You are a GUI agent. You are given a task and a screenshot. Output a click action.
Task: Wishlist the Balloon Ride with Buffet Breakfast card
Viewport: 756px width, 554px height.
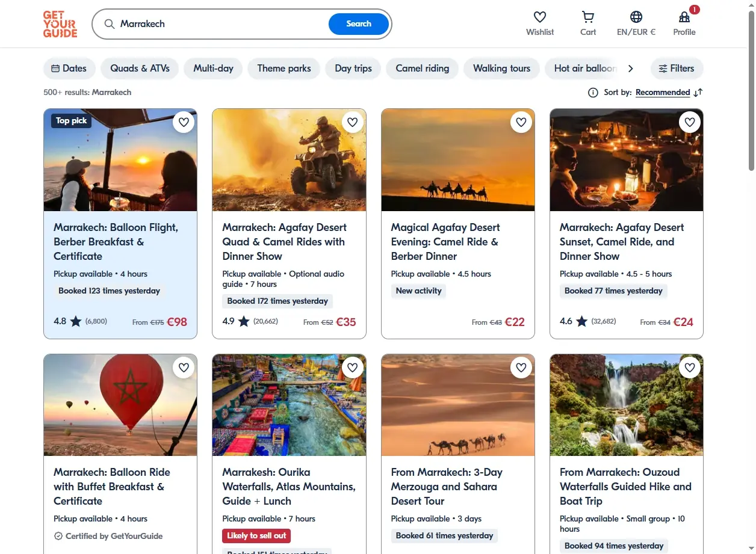click(184, 368)
